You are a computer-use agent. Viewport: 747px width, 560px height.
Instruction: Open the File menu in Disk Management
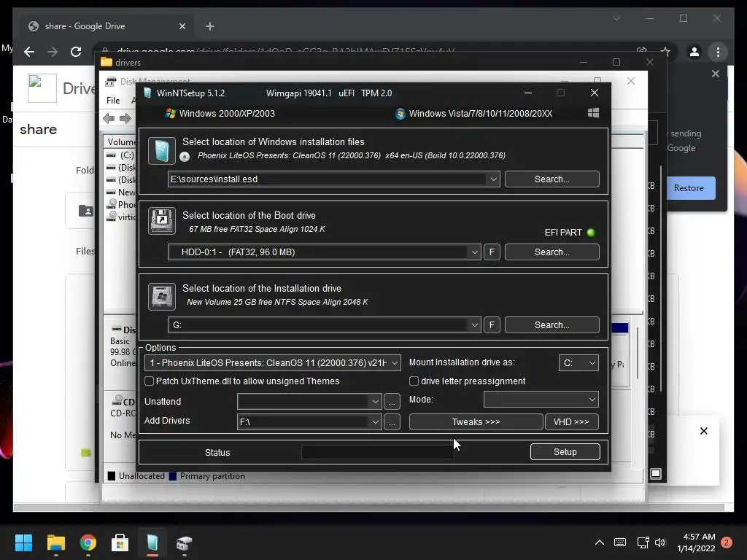coord(113,101)
